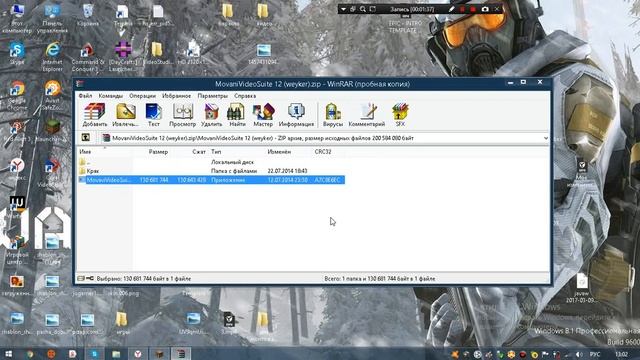Add an archive Комментарий (Comment)

click(x=367, y=115)
